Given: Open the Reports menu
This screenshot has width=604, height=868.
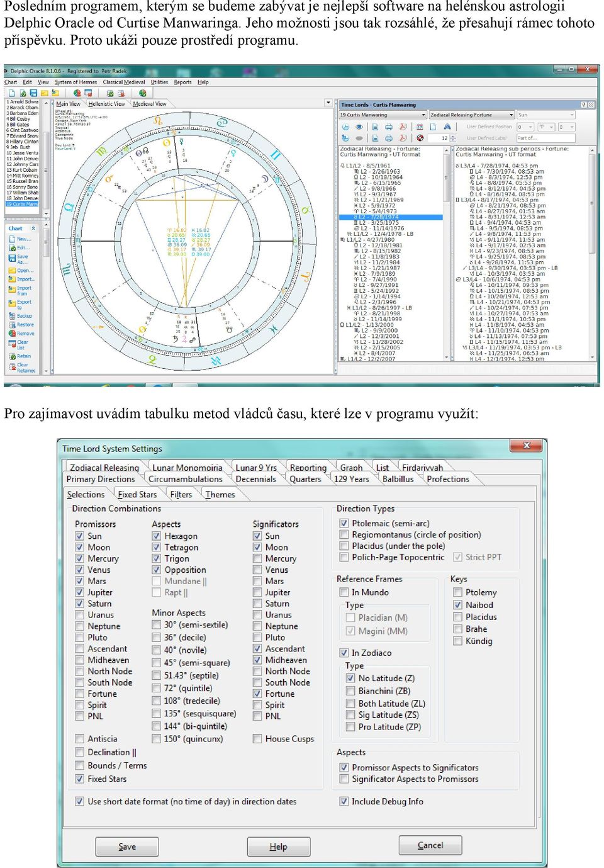Looking at the screenshot, I should pyautogui.click(x=182, y=82).
